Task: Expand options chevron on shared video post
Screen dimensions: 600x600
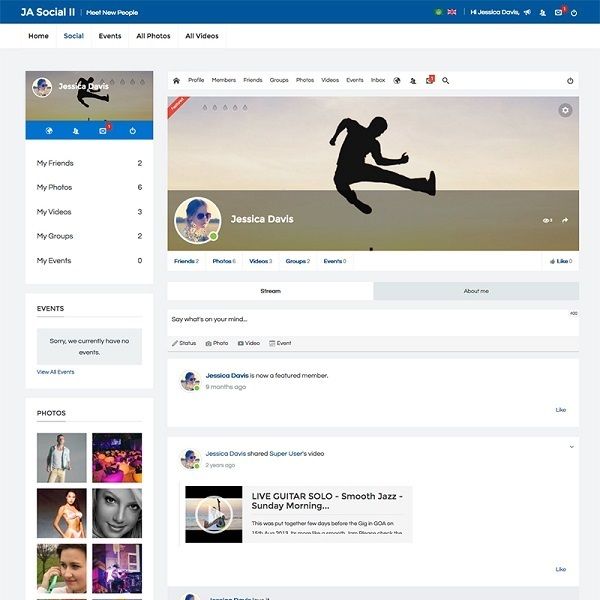Action: (571, 447)
